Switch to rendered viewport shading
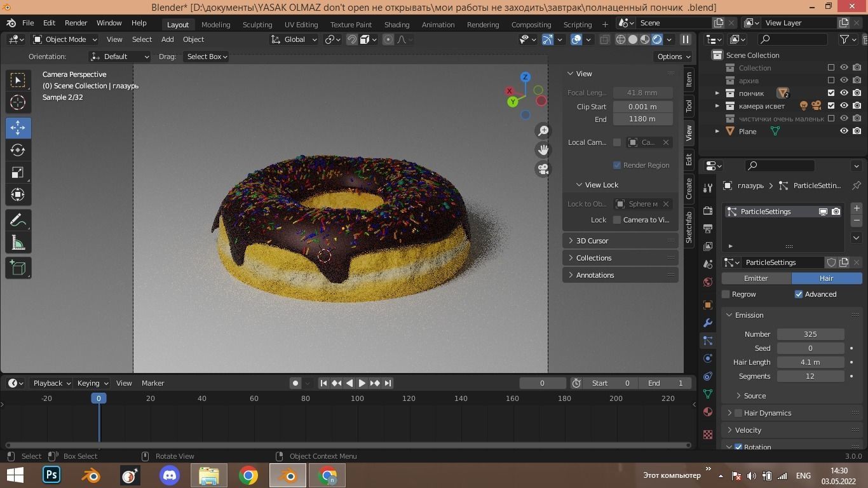 [657, 39]
